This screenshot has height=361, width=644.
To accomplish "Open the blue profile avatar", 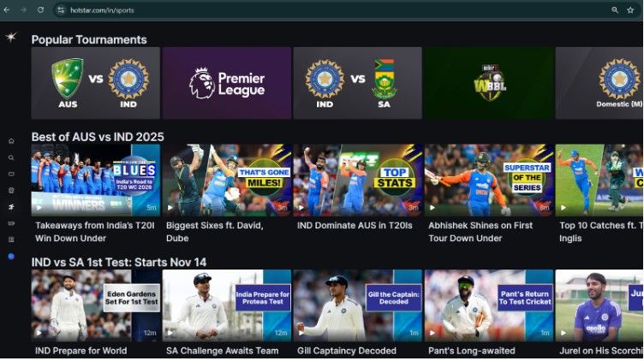I will pos(11,257).
